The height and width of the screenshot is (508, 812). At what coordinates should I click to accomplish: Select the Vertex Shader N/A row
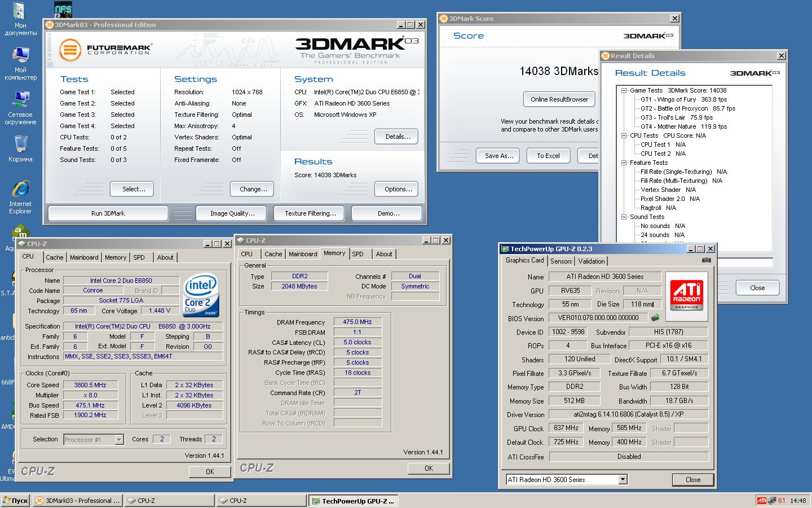coord(668,190)
